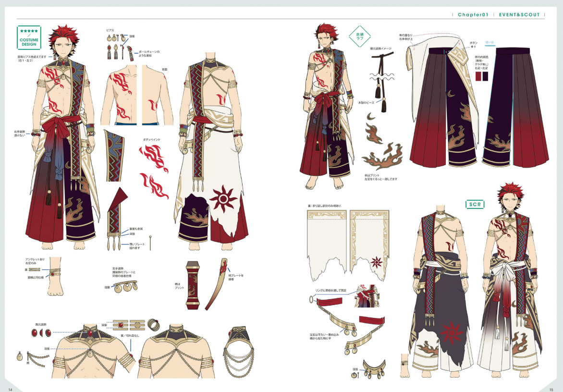Click the crescent gold plate with hanging coins
Viewport: 563px width, 392px height.
(374, 370)
